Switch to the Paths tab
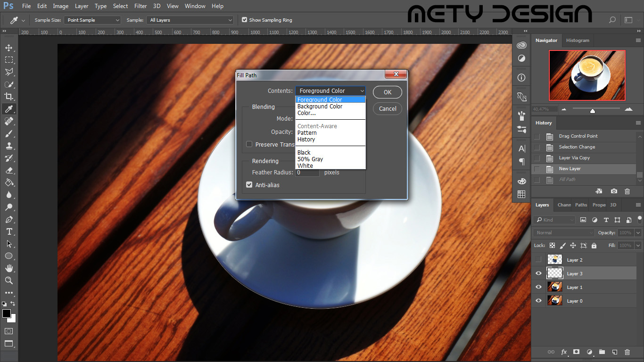This screenshot has width=644, height=362. pyautogui.click(x=581, y=205)
